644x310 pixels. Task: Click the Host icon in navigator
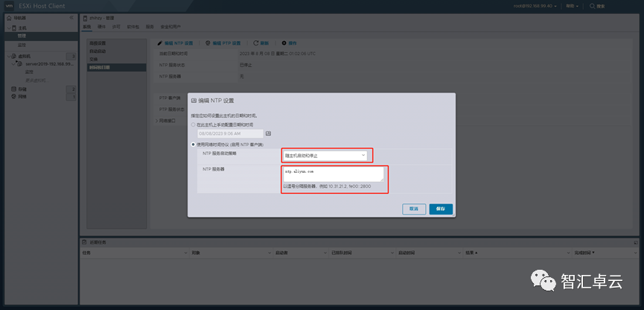click(14, 28)
